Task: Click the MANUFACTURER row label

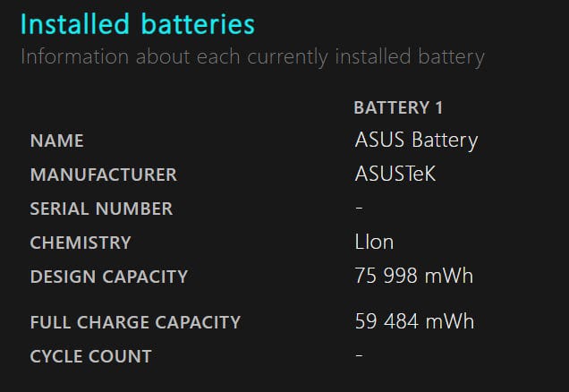Action: (104, 175)
